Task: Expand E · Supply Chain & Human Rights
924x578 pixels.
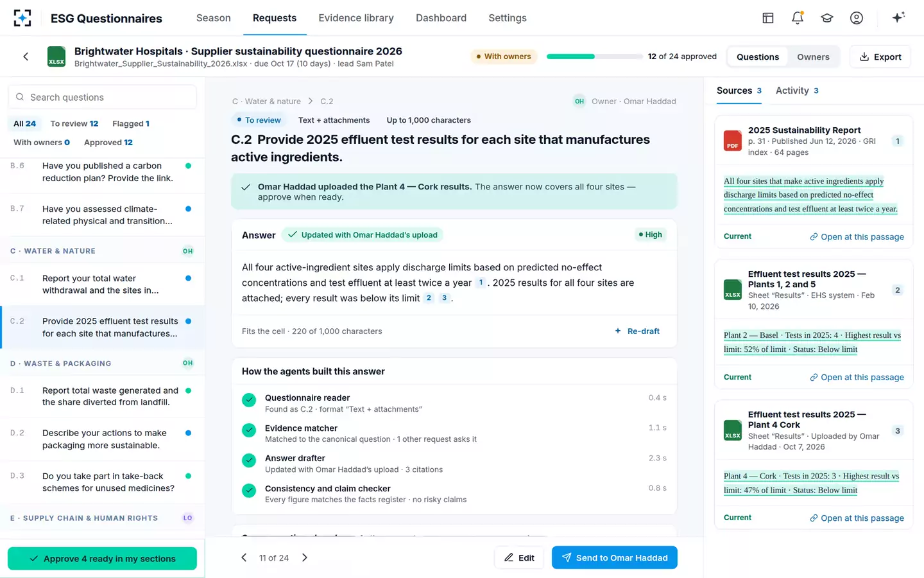Action: (x=102, y=518)
